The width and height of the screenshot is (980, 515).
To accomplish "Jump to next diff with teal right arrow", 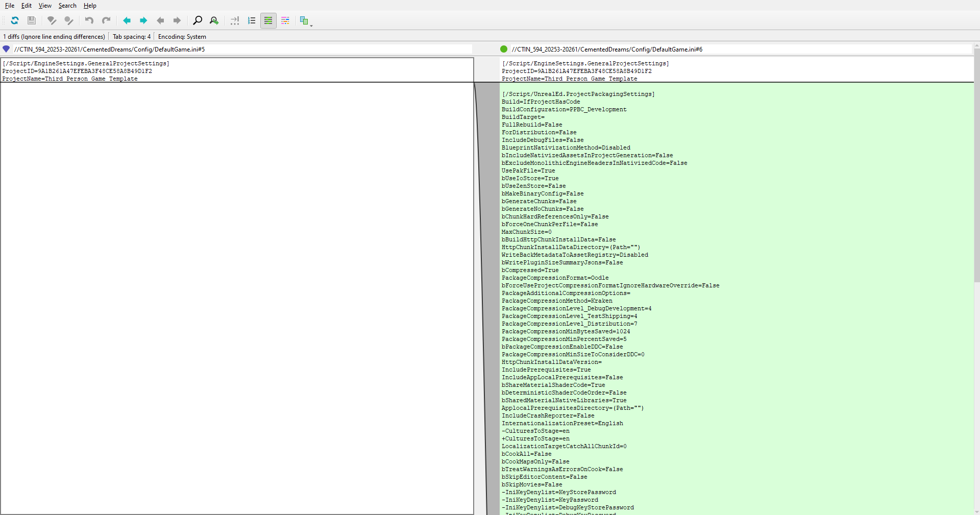I will click(143, 20).
